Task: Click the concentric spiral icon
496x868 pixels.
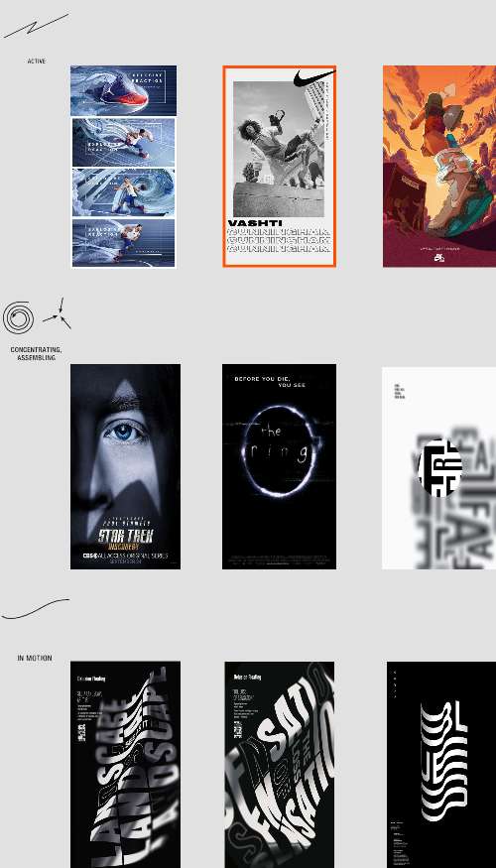Action: 18,317
